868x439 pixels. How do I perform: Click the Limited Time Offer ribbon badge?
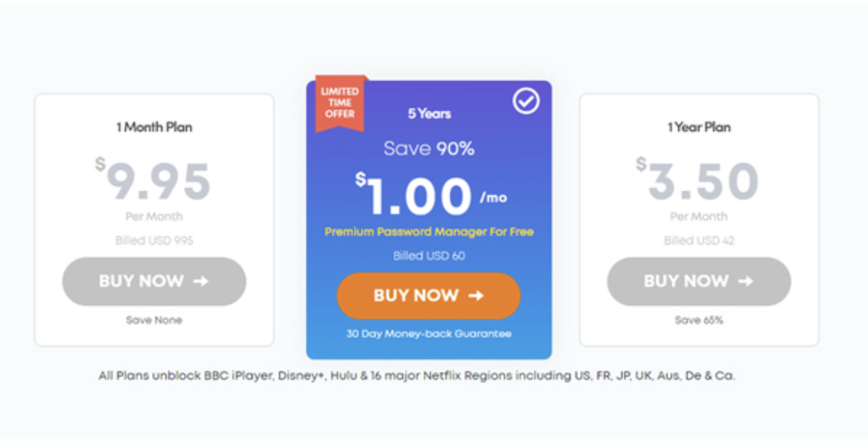(x=339, y=103)
